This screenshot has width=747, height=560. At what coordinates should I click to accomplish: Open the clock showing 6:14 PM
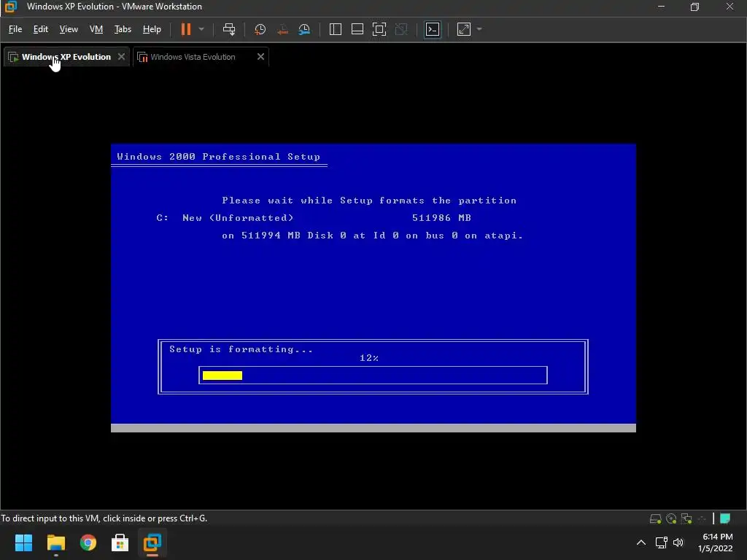[x=716, y=542]
